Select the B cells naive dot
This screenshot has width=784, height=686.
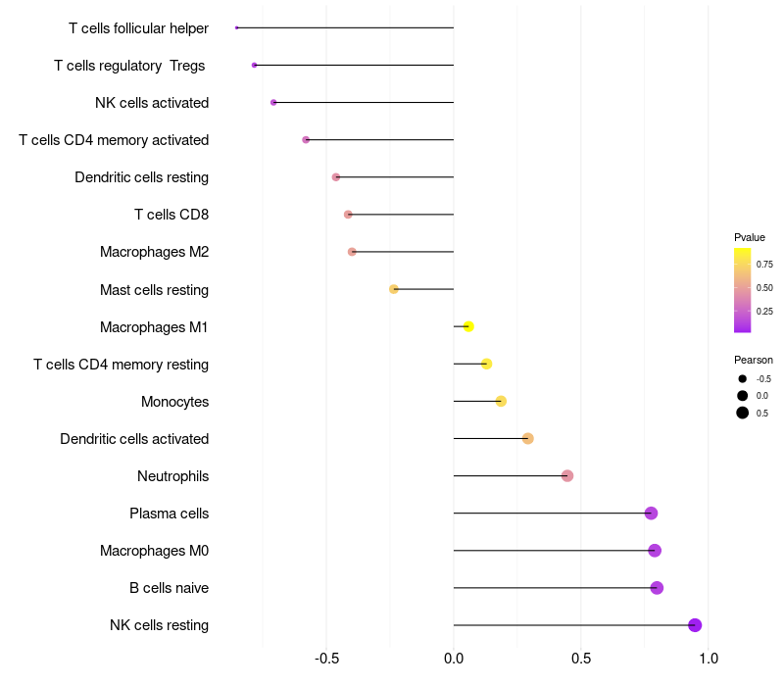coord(657,588)
